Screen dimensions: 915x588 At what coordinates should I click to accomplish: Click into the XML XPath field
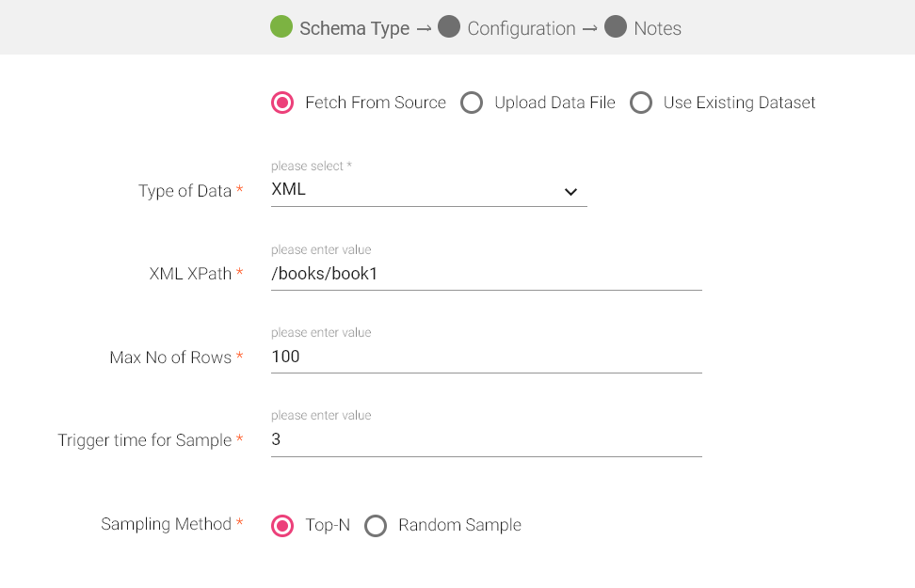click(486, 274)
